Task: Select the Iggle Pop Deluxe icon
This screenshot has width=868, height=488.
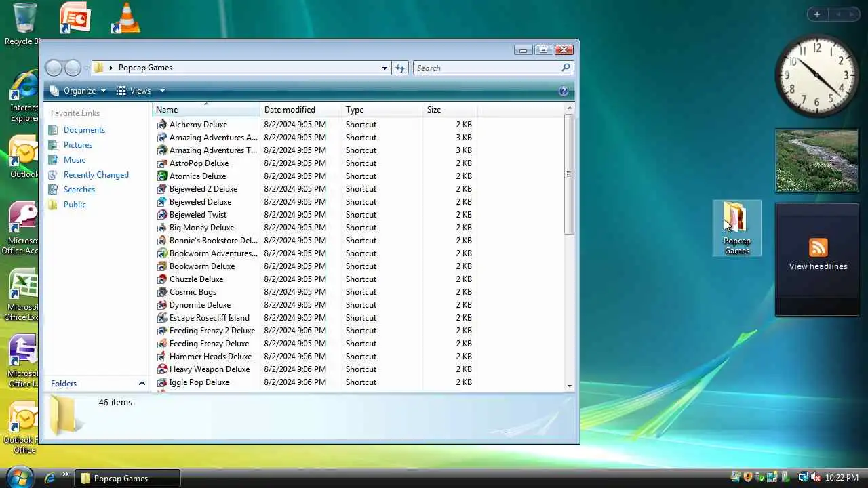Action: 162,382
